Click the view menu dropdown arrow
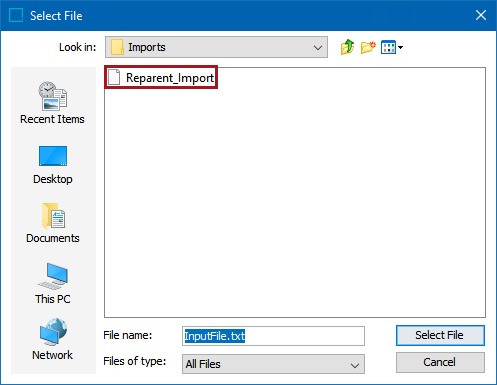The image size is (497, 385). pos(400,47)
